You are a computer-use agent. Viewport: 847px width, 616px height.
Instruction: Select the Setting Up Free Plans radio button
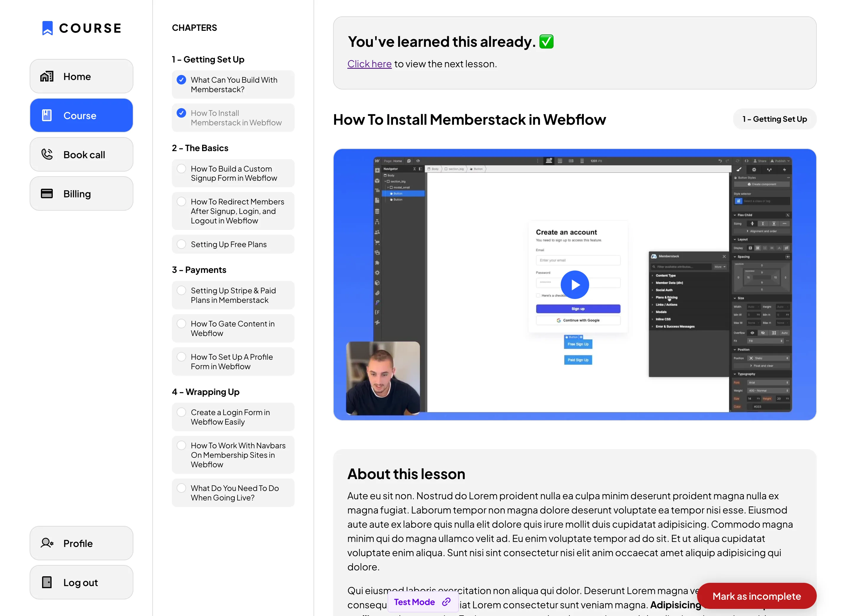(x=181, y=244)
